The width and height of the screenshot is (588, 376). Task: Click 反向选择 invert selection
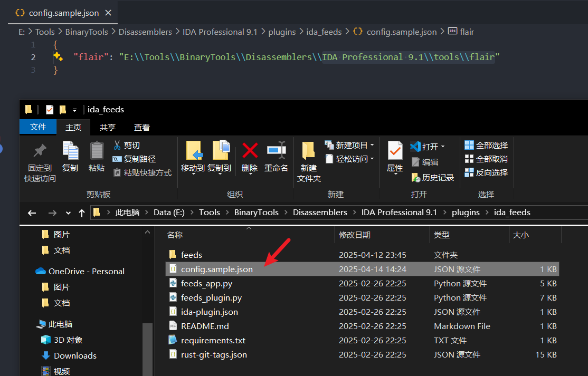(486, 172)
